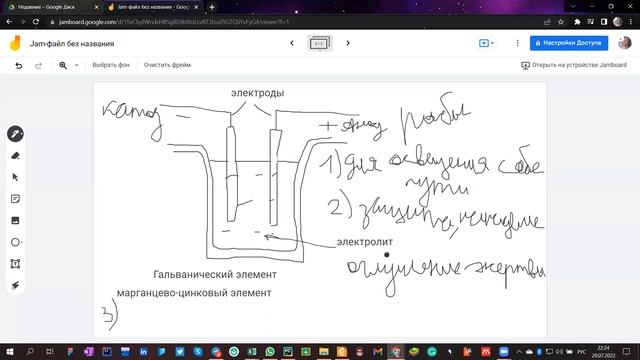
Task: Open the Jamboard home logo
Action: (15, 43)
